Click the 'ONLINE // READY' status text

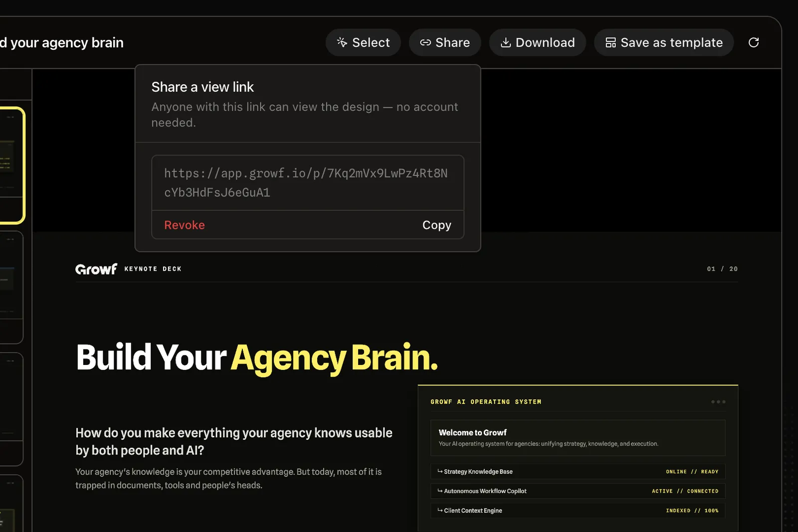692,472
